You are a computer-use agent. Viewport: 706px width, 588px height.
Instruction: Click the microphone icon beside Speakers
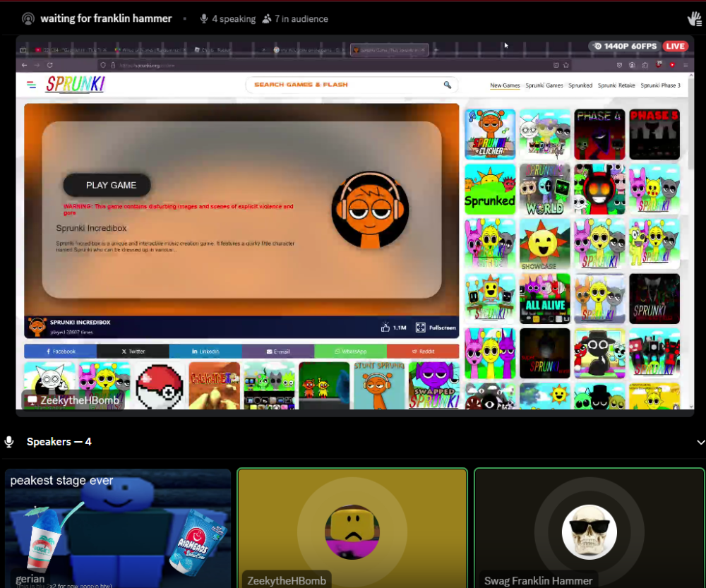9,442
